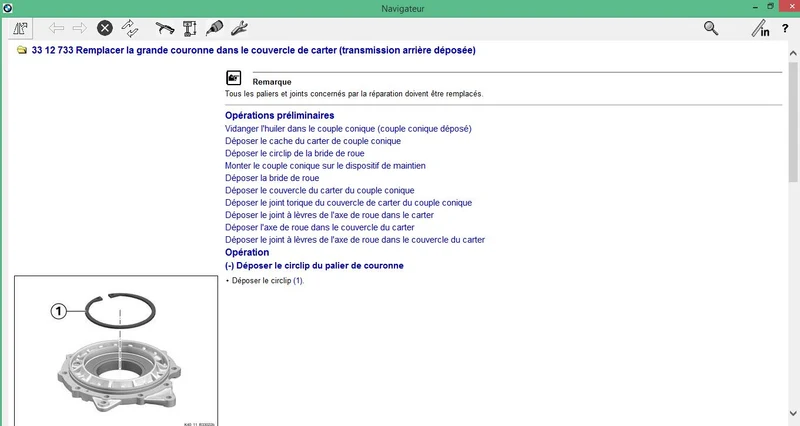
Task: Click the Opérations préliminaires heading
Action: click(x=280, y=115)
